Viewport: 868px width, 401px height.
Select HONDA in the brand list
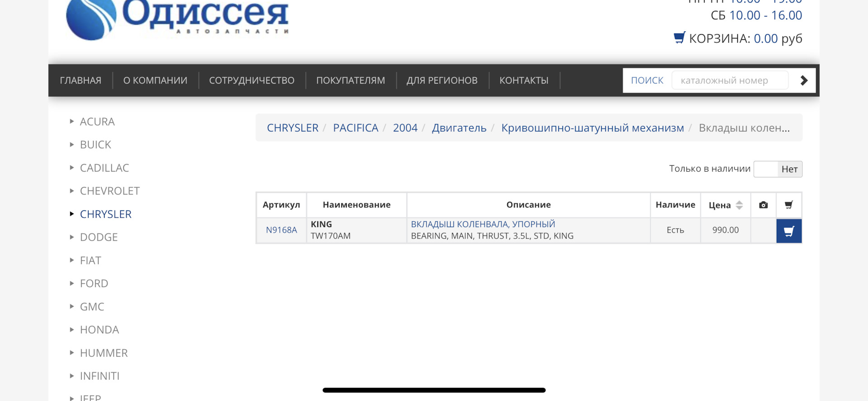[99, 330]
